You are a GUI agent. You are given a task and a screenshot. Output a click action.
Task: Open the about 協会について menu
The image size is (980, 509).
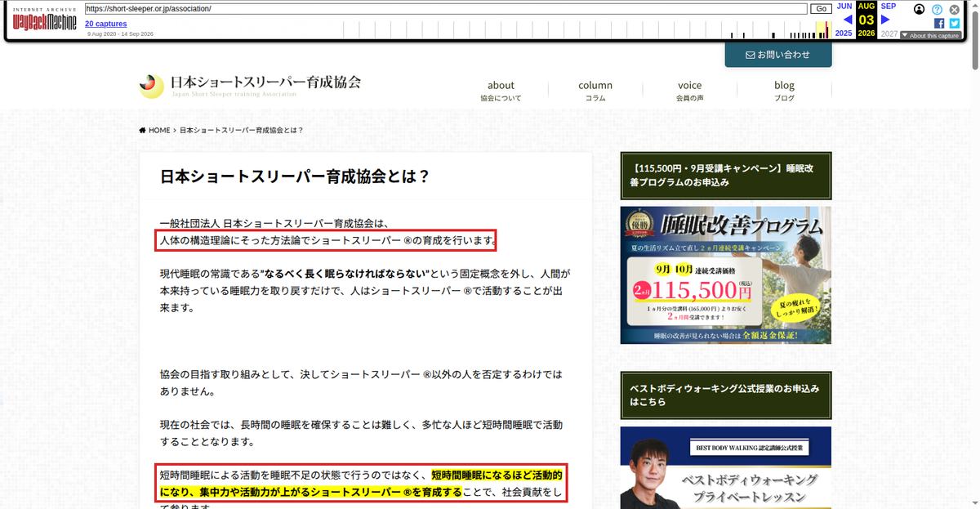[x=501, y=91]
